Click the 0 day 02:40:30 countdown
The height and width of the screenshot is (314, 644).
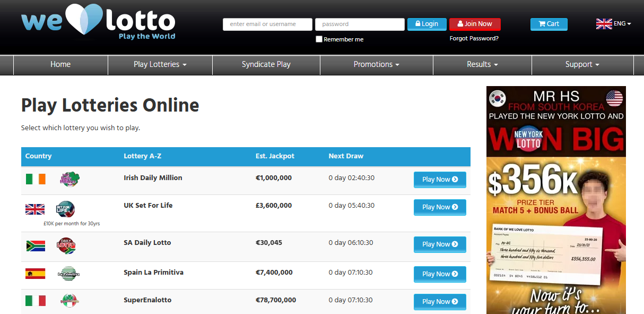[352, 178]
